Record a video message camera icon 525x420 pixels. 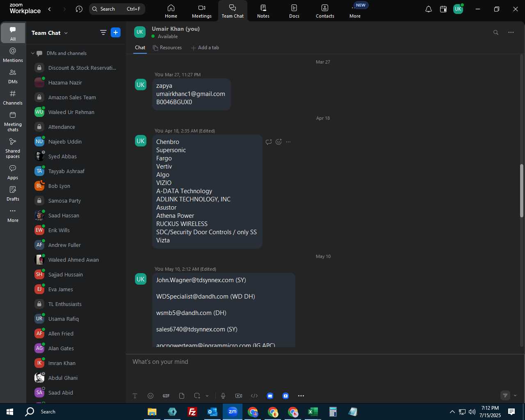(x=239, y=396)
